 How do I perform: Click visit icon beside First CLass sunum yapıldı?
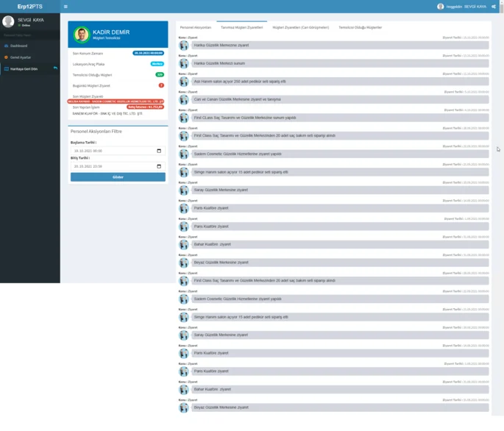[183, 118]
